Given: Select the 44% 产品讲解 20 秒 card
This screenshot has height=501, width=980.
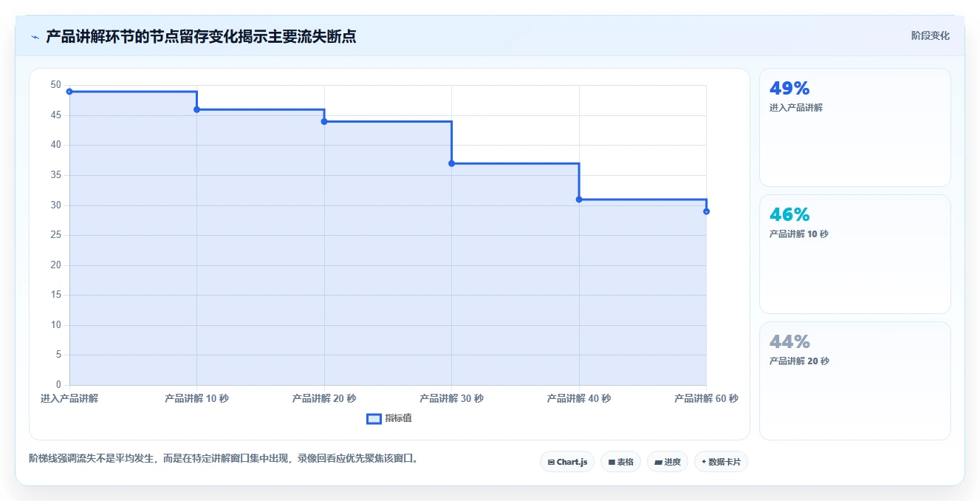Looking at the screenshot, I should click(x=854, y=381).
